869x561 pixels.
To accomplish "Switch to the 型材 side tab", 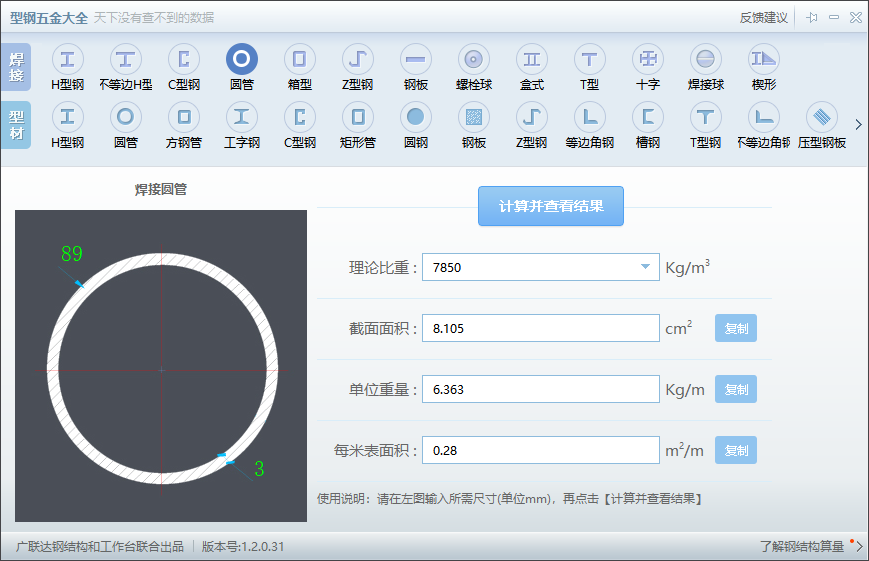I will coord(16,125).
